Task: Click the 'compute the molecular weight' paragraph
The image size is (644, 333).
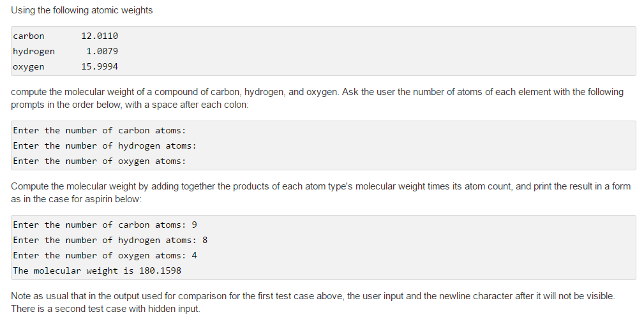Action: (x=317, y=98)
